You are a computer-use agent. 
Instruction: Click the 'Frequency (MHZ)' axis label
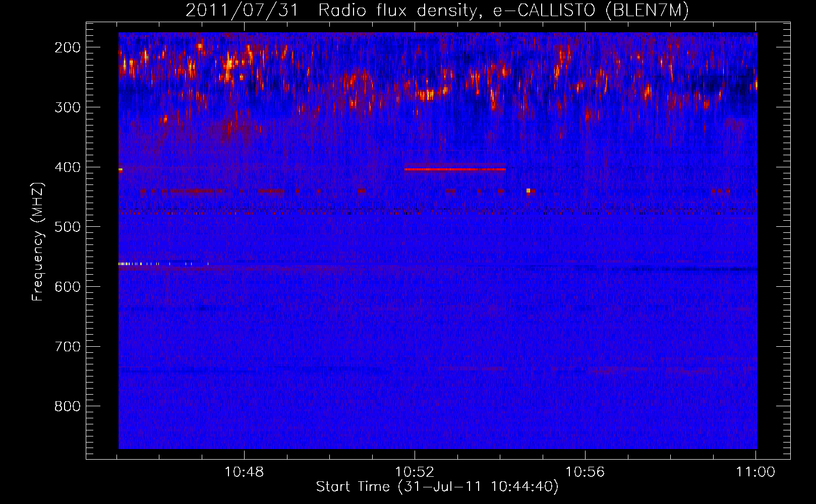(x=38, y=241)
